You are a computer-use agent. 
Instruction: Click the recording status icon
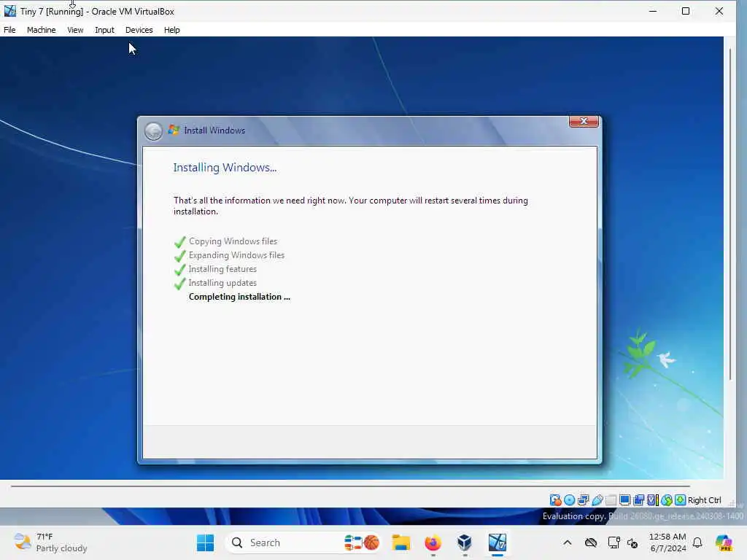[639, 500]
